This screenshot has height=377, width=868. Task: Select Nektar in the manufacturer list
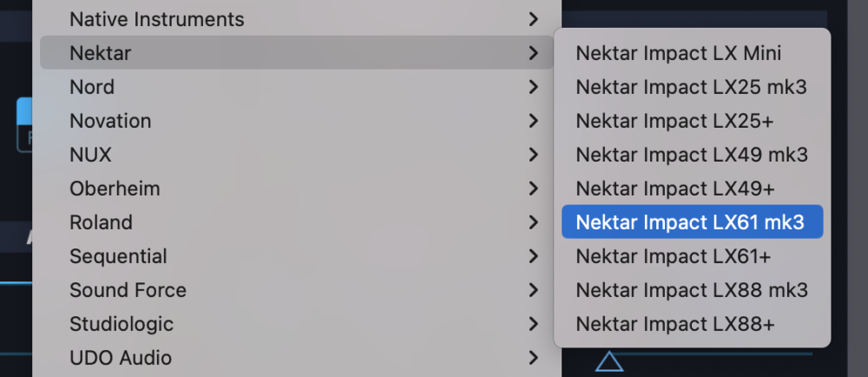coord(101,53)
